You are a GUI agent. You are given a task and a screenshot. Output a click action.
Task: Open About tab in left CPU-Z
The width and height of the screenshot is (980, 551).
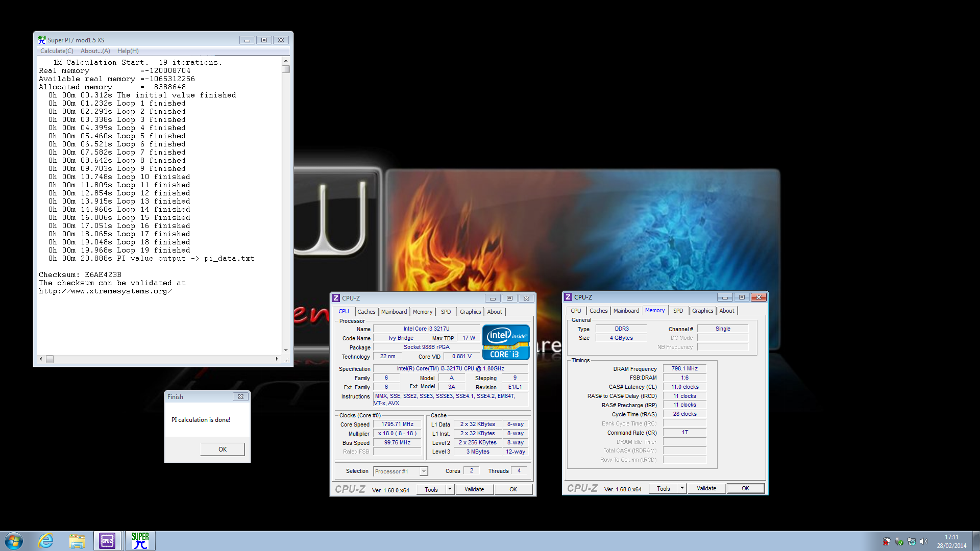point(495,312)
